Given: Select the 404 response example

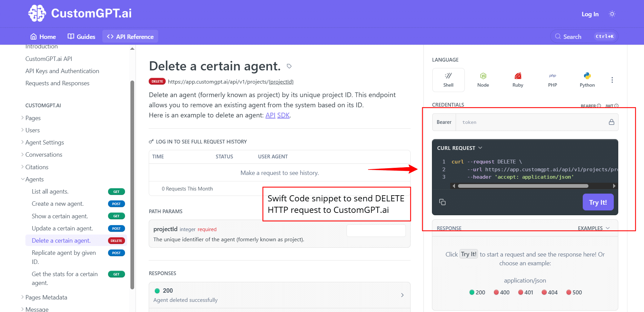Looking at the screenshot, I should (549, 292).
